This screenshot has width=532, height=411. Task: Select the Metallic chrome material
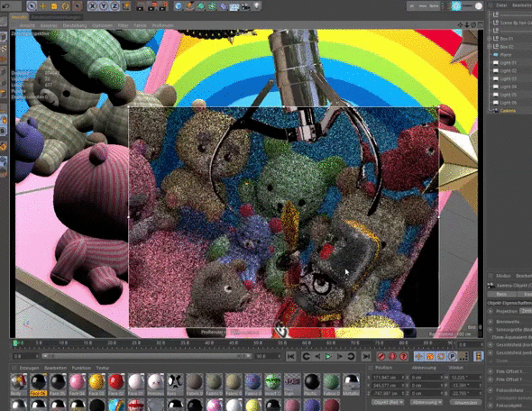tap(351, 384)
